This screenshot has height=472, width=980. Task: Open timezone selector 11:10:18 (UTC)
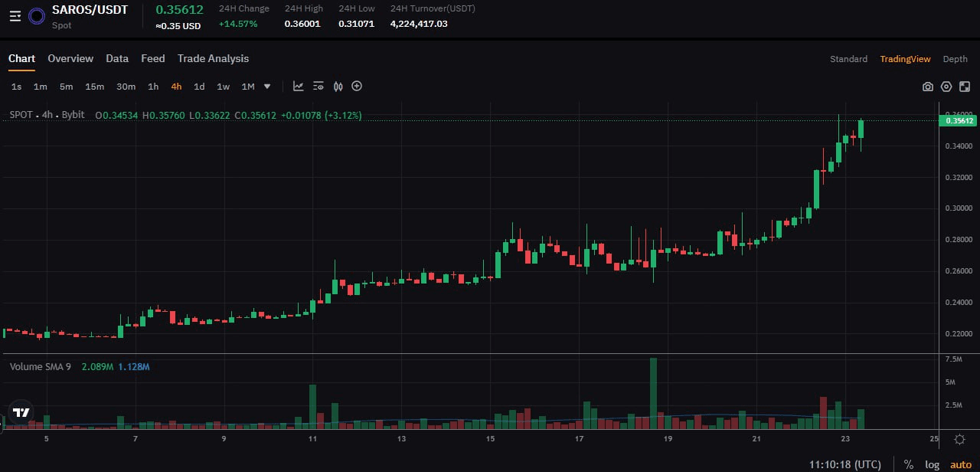(845, 464)
